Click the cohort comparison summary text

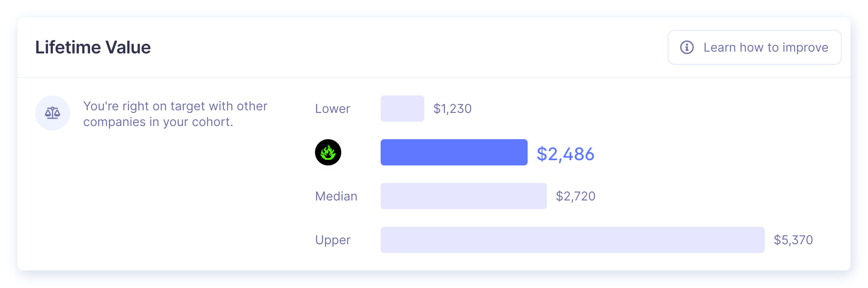click(x=175, y=114)
